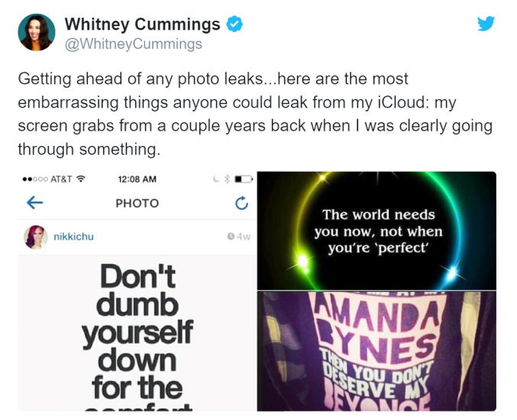
Task: Tap the back arrow in screenshot
Action: tap(34, 202)
